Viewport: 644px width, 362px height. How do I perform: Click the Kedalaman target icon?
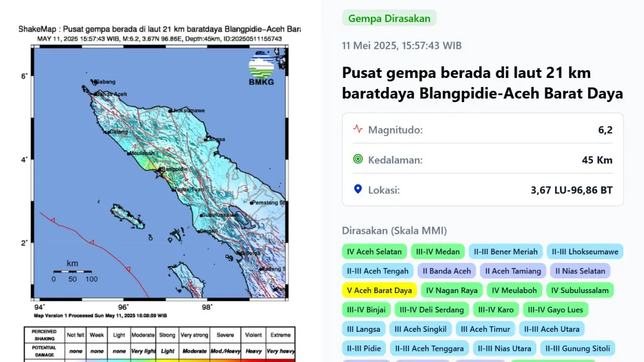358,159
